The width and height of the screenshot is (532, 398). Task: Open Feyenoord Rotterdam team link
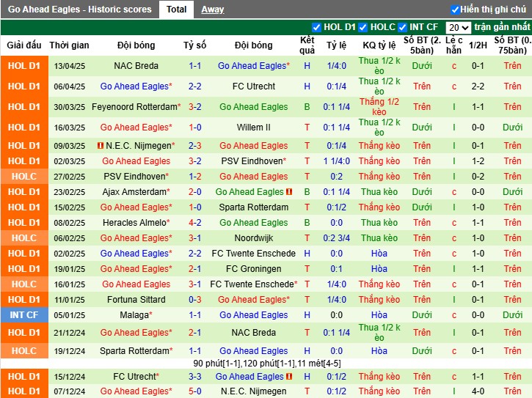pyautogui.click(x=134, y=107)
